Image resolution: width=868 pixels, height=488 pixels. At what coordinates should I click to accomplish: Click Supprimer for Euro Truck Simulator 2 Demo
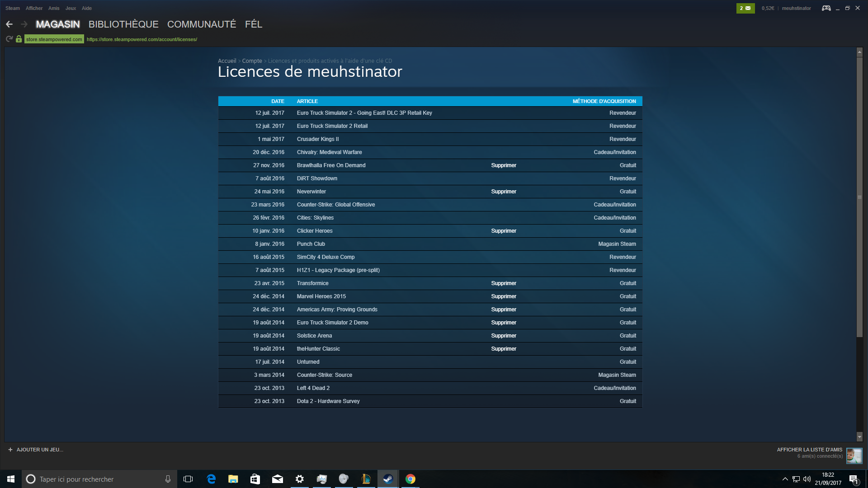(504, 323)
